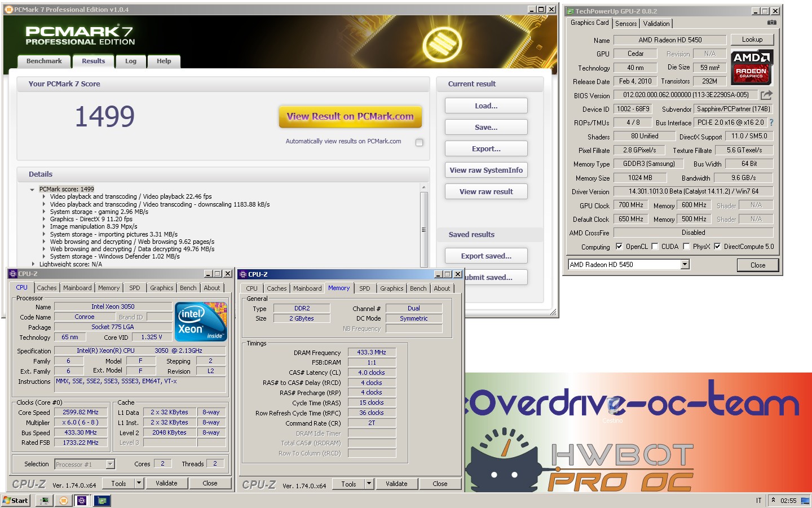Click View Result on PCMark.com button

click(x=350, y=117)
